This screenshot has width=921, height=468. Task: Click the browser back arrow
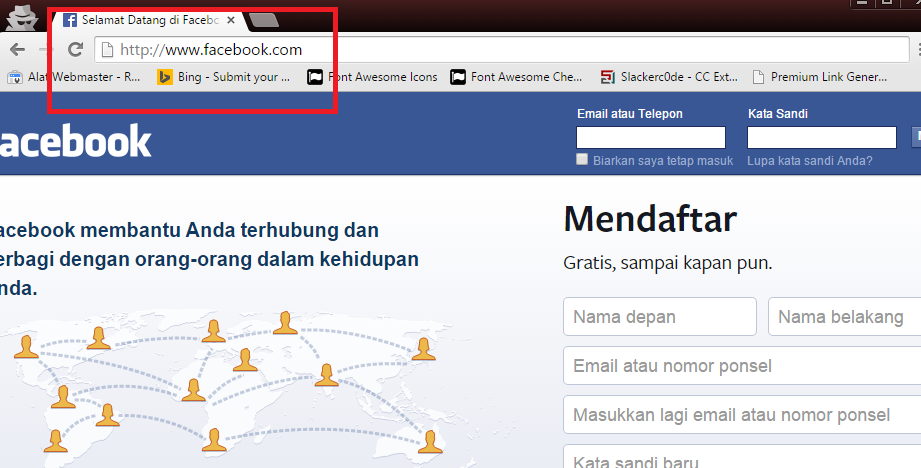pyautogui.click(x=17, y=49)
